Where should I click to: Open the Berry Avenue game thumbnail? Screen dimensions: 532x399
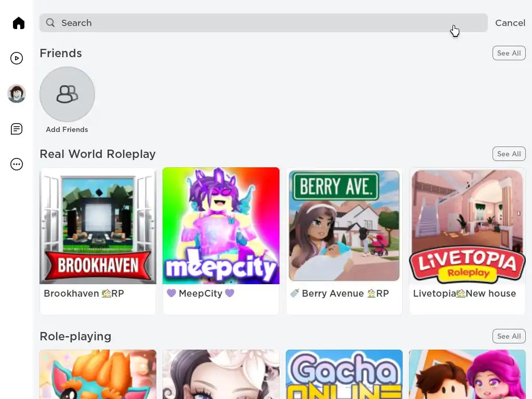[x=344, y=225]
